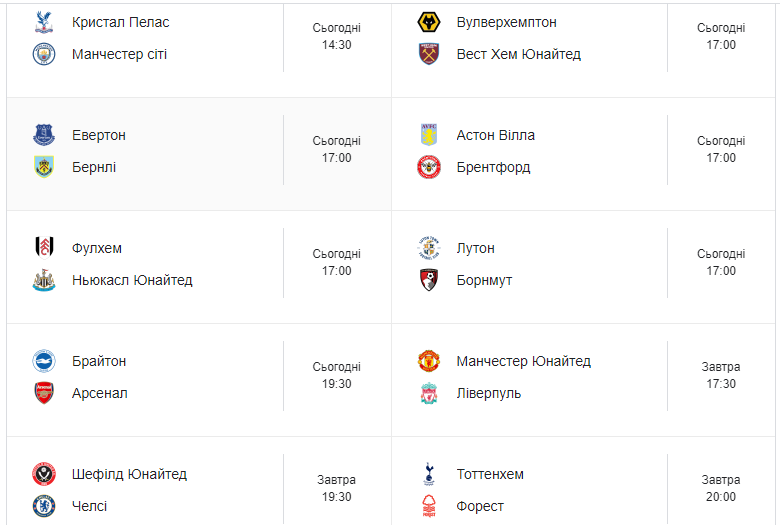
Task: Select the Челсі team name
Action: point(90,506)
